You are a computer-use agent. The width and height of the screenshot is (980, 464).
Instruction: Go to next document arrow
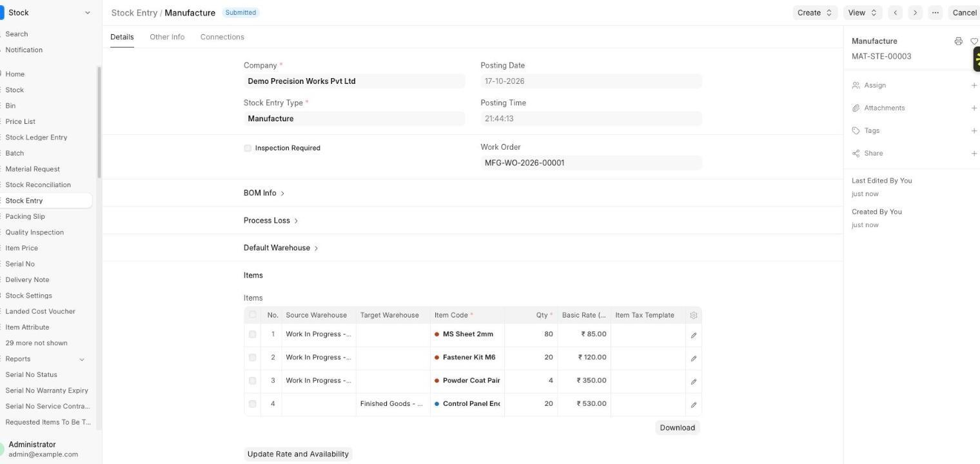pyautogui.click(x=915, y=13)
